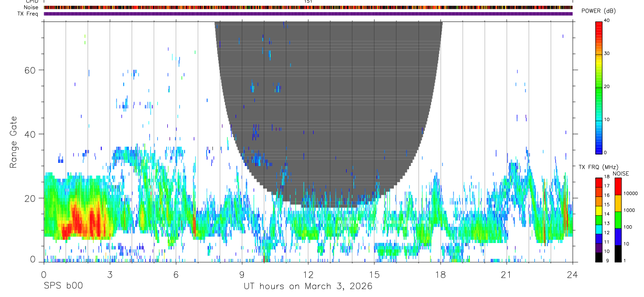Select the 12 label on TX FRQ legend

pyautogui.click(x=606, y=233)
